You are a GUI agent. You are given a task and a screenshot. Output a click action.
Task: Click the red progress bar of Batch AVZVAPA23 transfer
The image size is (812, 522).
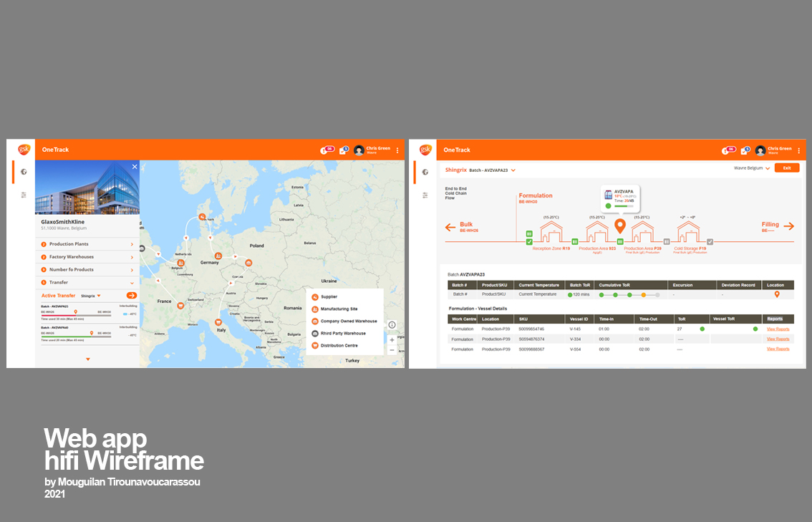(57, 316)
